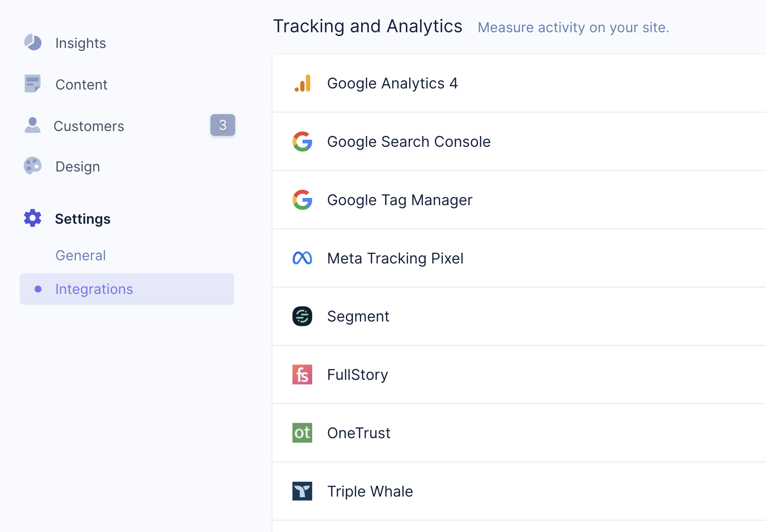Click the Segment logo icon
The width and height of the screenshot is (766, 532).
coord(302,316)
